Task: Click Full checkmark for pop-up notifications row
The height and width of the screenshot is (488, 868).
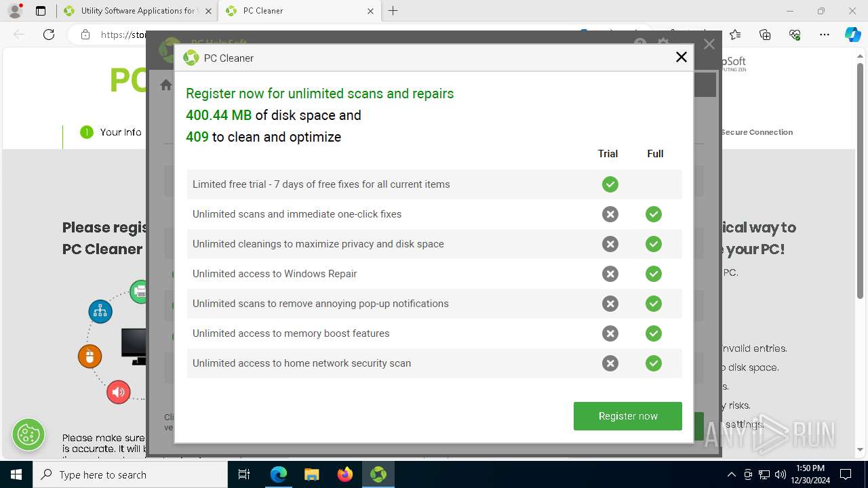Action: click(654, 304)
